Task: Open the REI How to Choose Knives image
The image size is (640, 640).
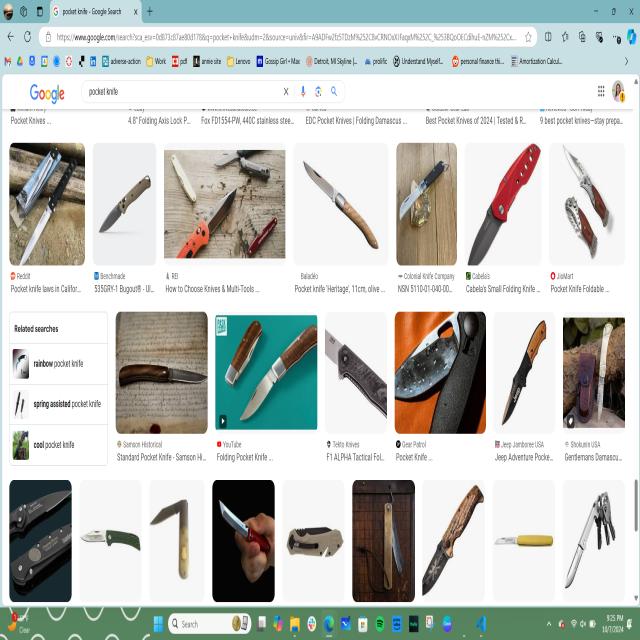Action: (224, 204)
